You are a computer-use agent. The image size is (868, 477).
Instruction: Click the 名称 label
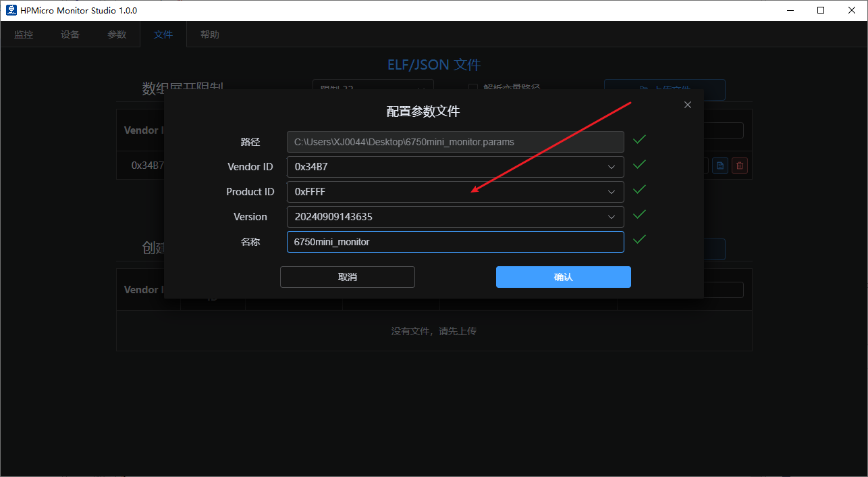coord(250,242)
